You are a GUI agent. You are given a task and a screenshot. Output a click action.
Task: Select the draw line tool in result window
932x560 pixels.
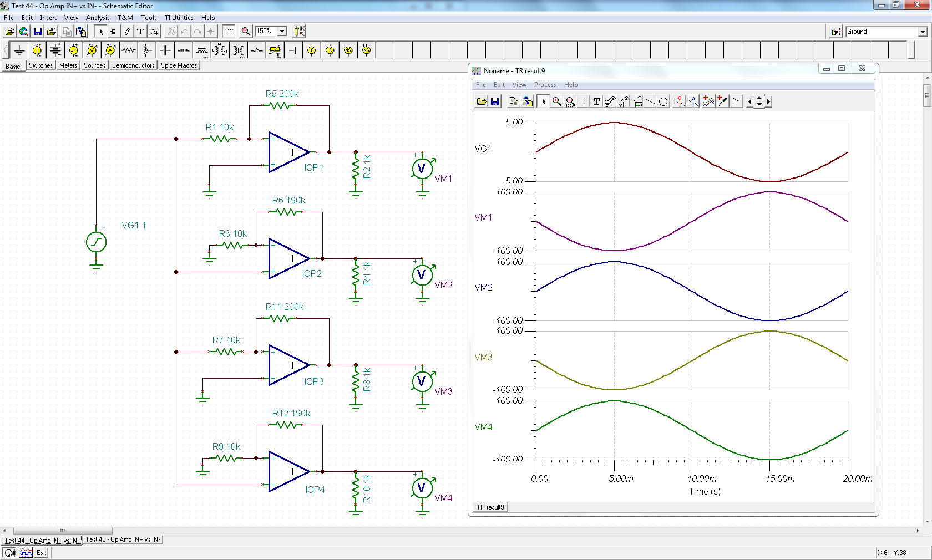(x=650, y=101)
